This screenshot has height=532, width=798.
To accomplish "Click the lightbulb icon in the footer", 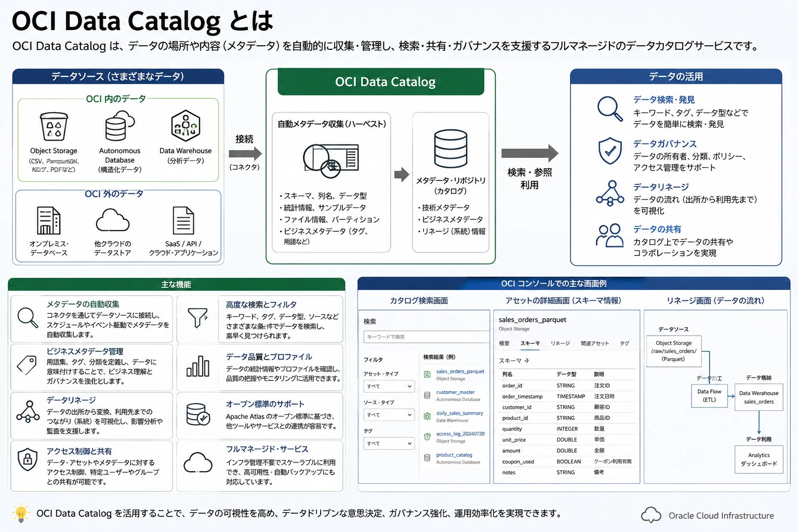I will (21, 513).
